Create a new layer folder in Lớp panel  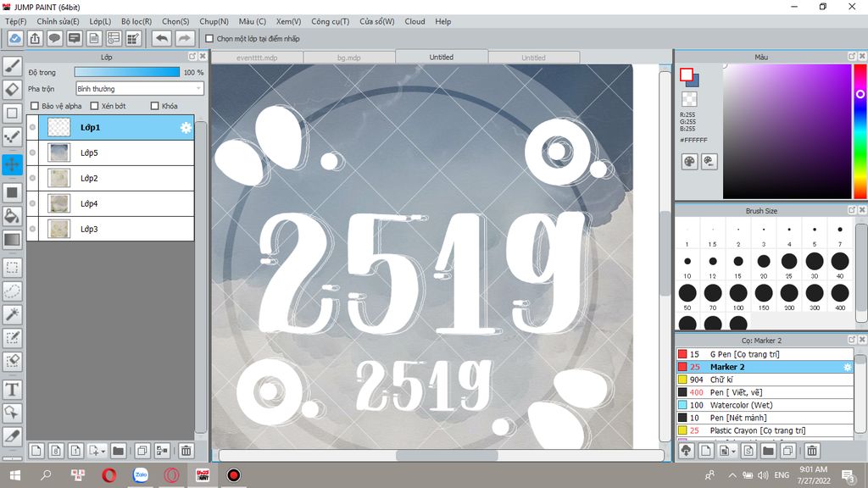pyautogui.click(x=118, y=451)
